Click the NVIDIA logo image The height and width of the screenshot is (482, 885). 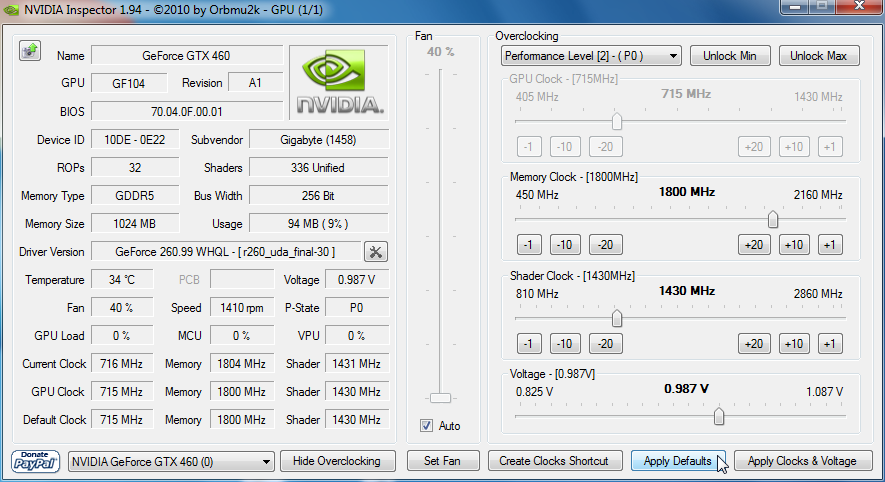tap(339, 80)
